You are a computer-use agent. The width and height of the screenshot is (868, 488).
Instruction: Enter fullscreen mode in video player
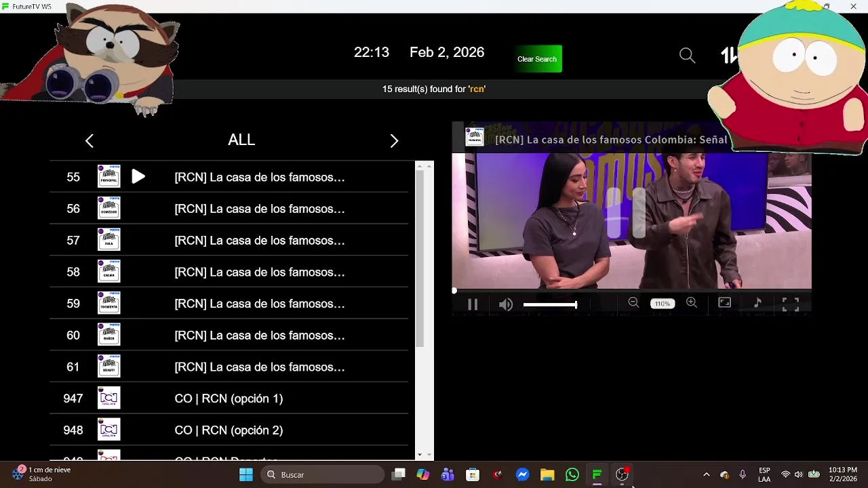pos(791,304)
